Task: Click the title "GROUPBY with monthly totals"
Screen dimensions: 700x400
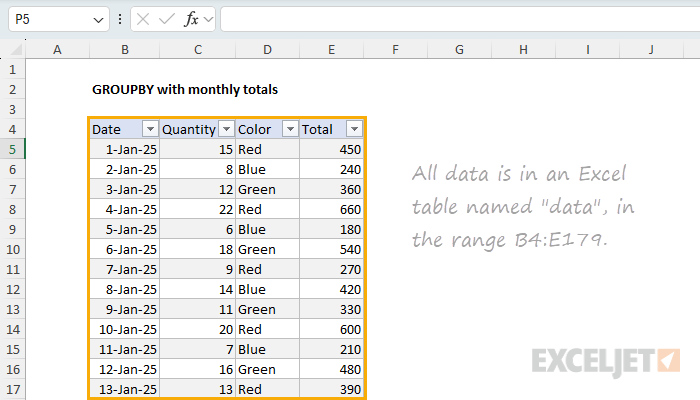Action: pos(185,90)
